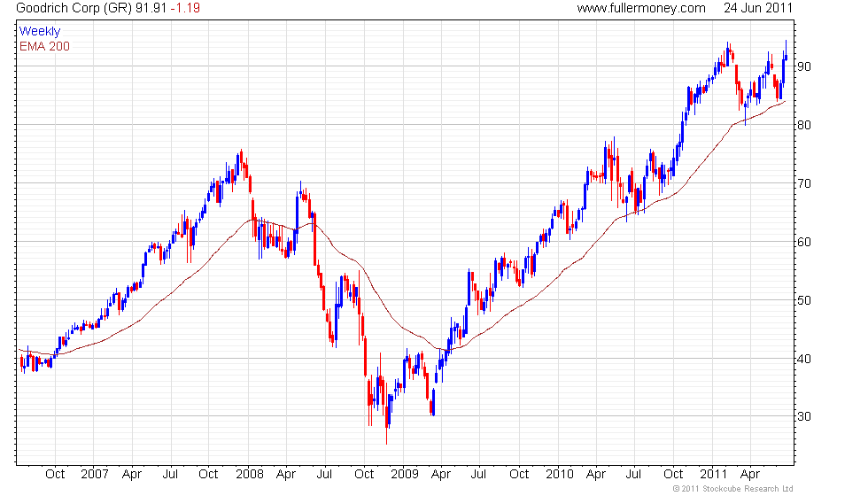Click the 30 price axis label
868x496 pixels.
coord(804,416)
